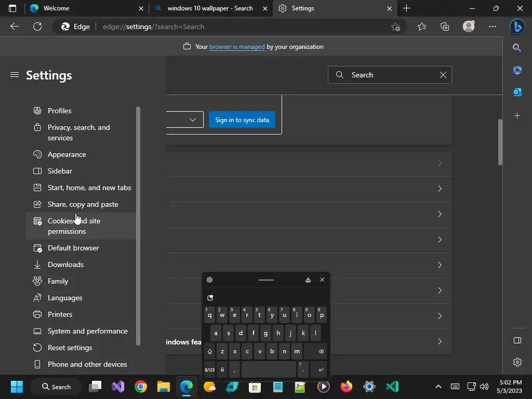This screenshot has width=532, height=399.
Task: Clear the settings search box
Action: [x=443, y=75]
